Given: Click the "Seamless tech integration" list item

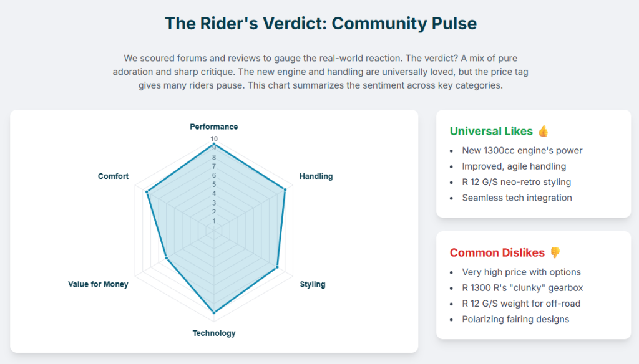Looking at the screenshot, I should [517, 198].
